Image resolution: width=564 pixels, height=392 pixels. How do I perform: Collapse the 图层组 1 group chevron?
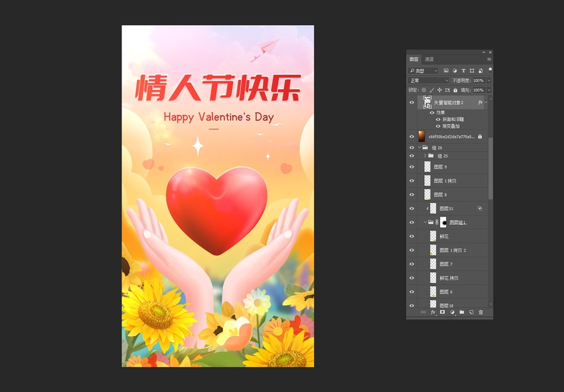click(425, 222)
